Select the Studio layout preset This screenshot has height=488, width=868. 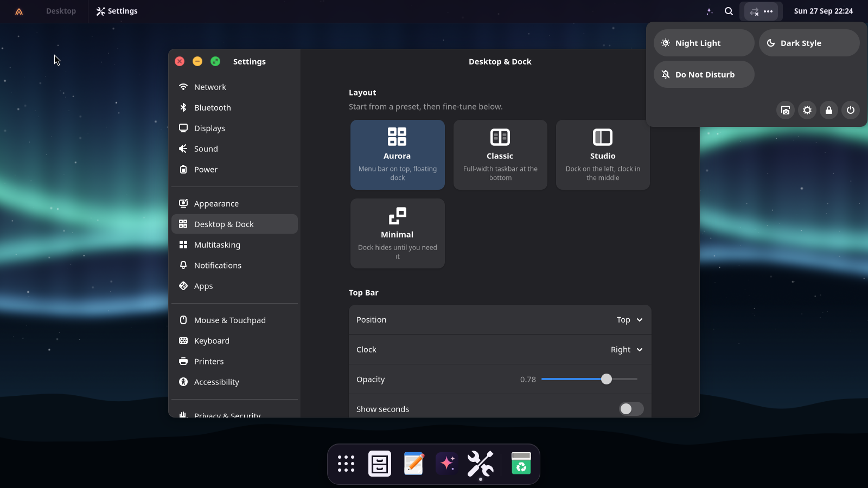[x=603, y=155]
